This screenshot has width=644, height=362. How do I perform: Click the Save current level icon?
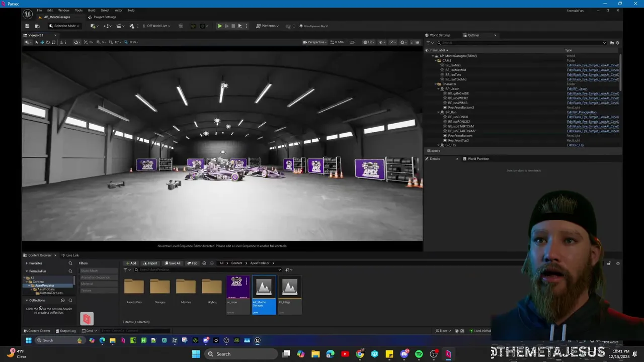[x=28, y=26]
